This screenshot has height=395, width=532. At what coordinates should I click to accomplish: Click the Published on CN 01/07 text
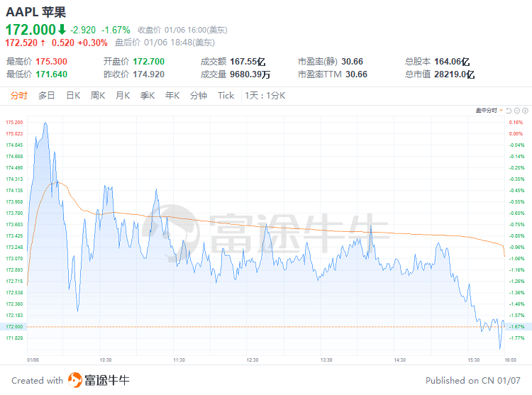[473, 380]
